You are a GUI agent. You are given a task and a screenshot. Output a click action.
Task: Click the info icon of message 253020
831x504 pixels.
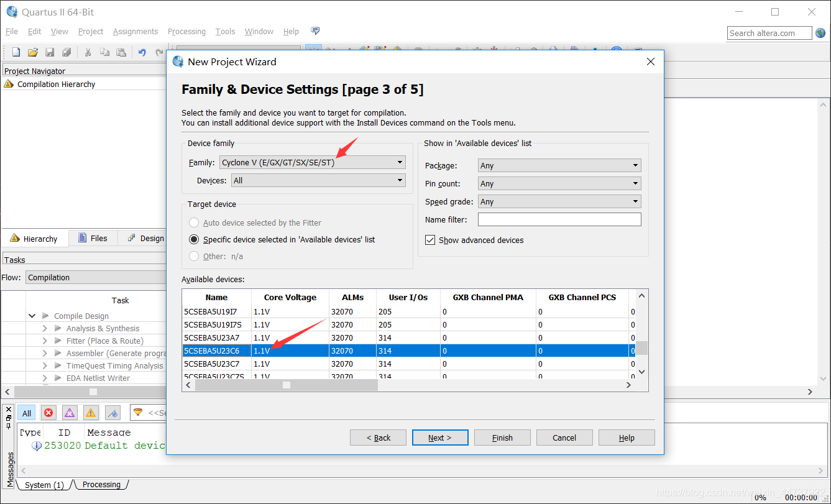[x=36, y=446]
